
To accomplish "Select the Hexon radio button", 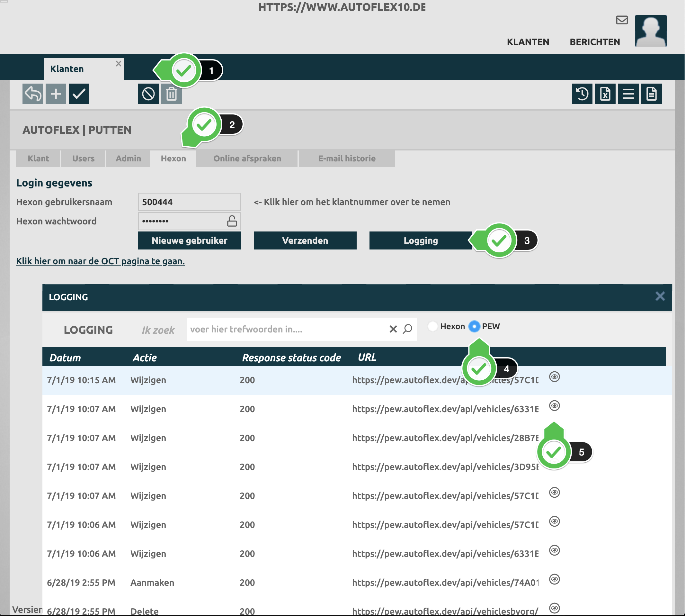I will coord(433,326).
